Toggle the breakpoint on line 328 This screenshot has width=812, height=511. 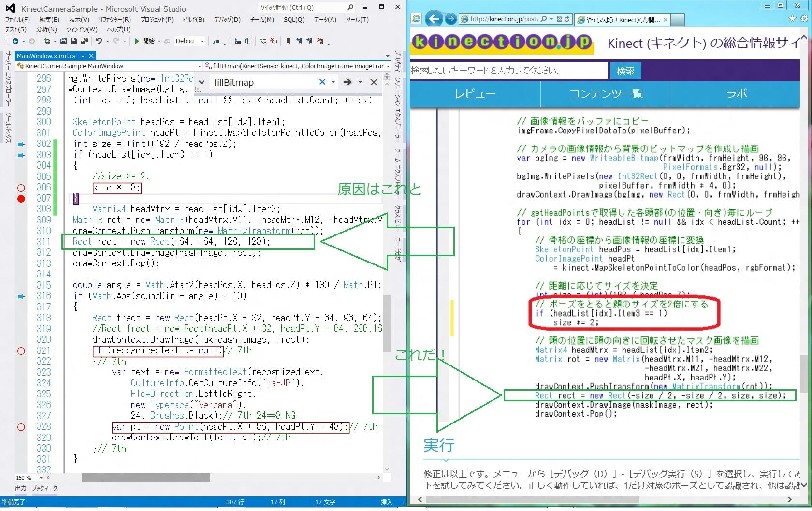coord(21,427)
